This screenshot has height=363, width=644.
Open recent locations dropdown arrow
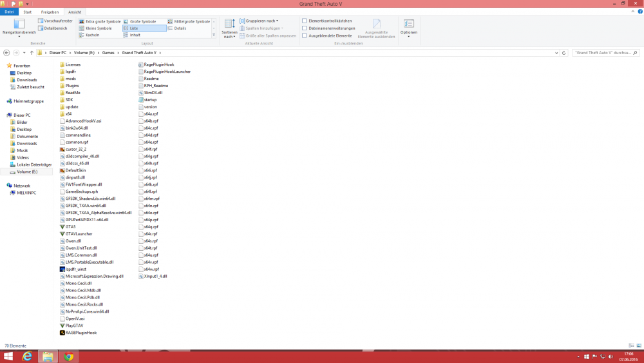[x=24, y=53]
